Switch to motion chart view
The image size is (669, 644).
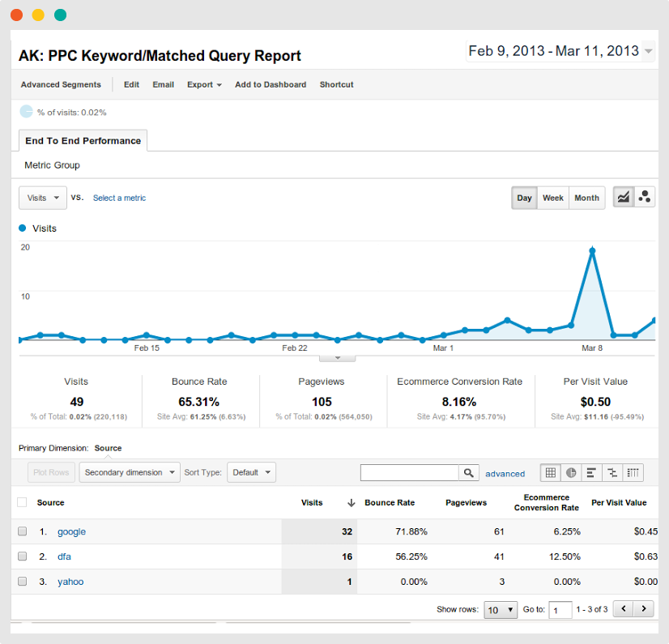point(645,198)
